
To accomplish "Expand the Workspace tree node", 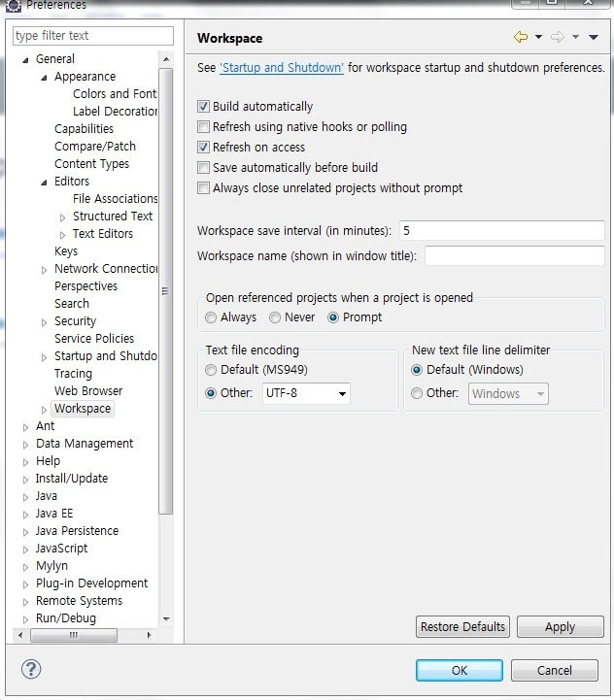I will pos(44,410).
